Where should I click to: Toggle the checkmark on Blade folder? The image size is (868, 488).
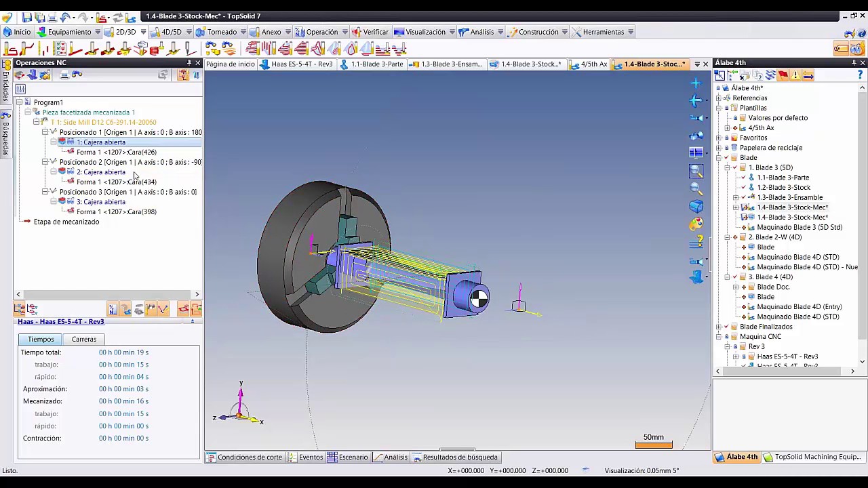[726, 158]
